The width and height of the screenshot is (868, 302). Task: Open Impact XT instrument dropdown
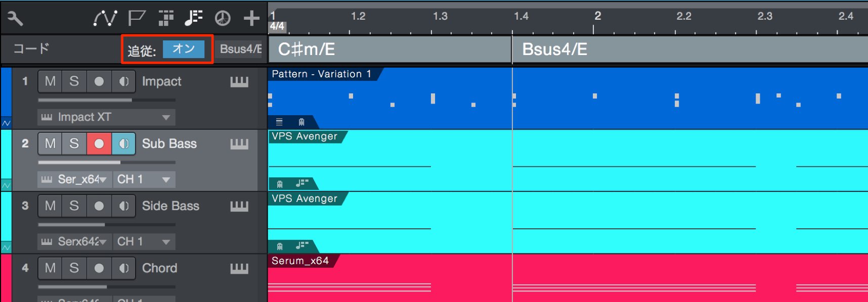point(106,117)
